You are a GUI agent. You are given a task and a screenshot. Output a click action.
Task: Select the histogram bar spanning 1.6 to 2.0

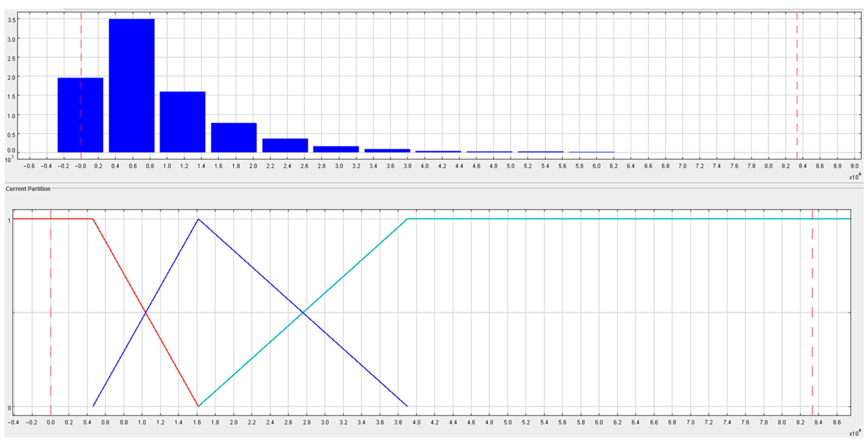(233, 138)
